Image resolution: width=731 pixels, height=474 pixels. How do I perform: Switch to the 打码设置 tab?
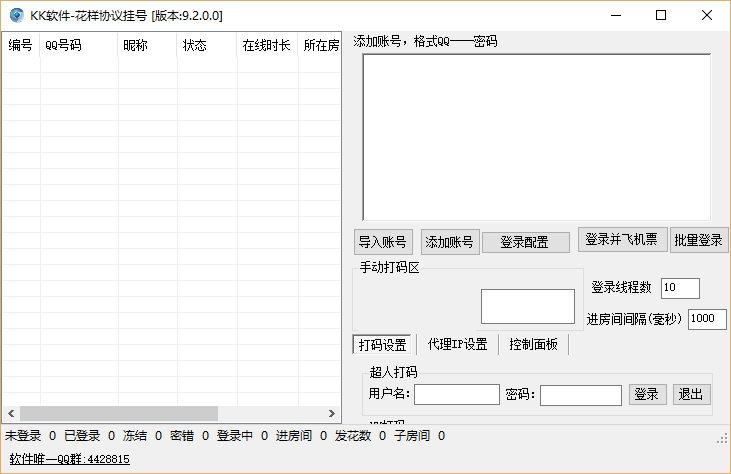[x=383, y=345]
